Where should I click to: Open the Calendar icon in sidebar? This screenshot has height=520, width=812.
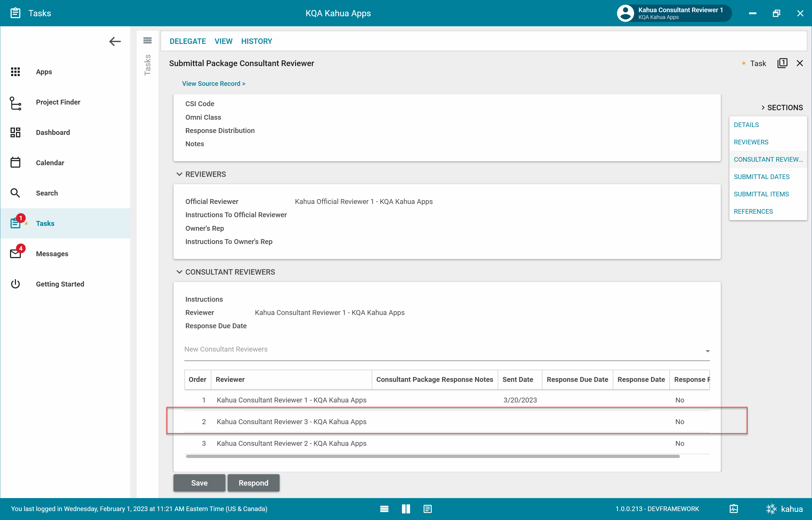[x=15, y=162]
